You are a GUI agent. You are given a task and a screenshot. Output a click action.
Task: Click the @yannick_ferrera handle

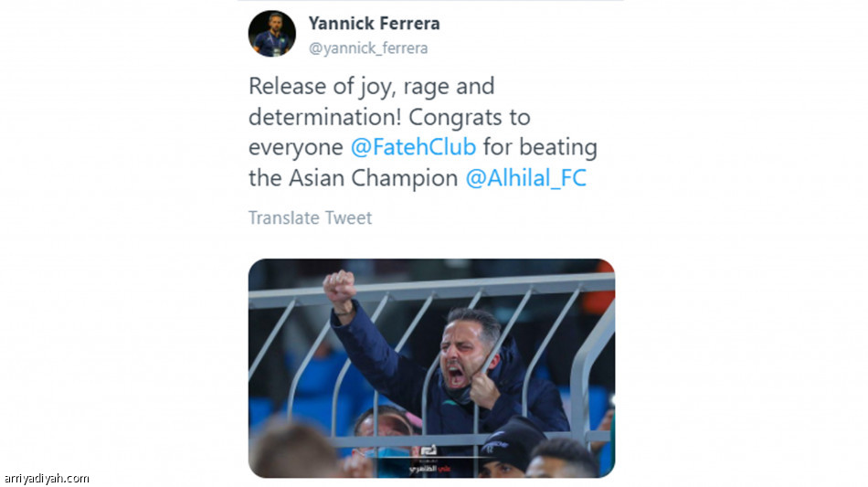click(368, 48)
